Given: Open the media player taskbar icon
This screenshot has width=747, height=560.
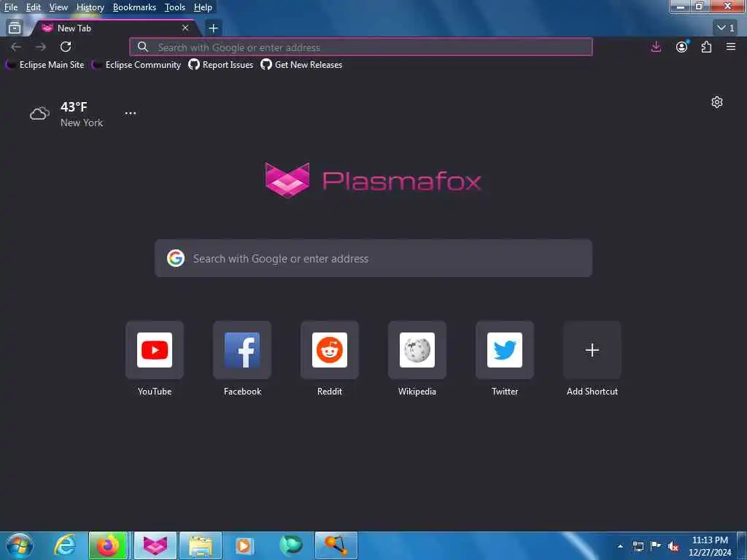Looking at the screenshot, I should pos(244,545).
